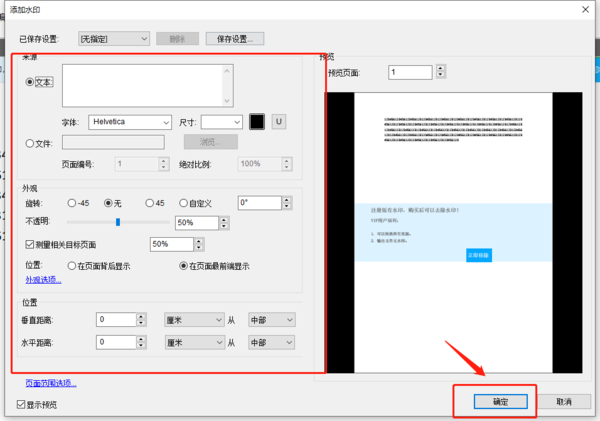Screen dimensions: 600x421
Task: Increase the preview page number spinner
Action: (x=441, y=68)
